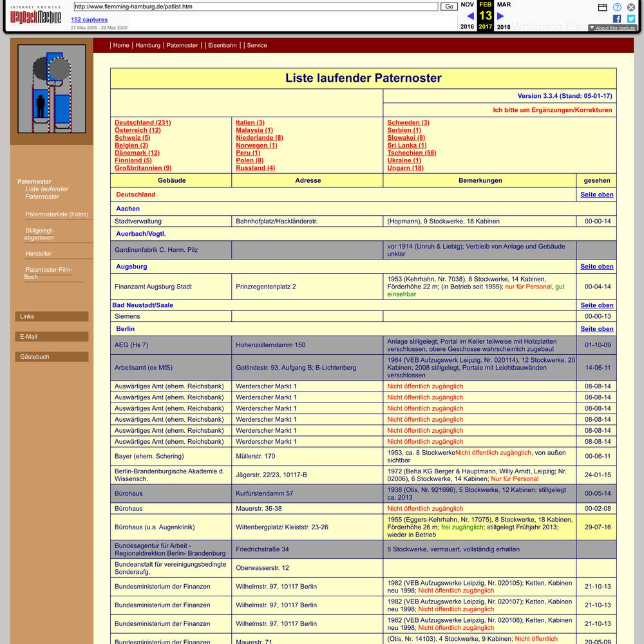Screen dimensions: 644x644
Task: Share capture on Twitter icon
Action: pos(631,19)
